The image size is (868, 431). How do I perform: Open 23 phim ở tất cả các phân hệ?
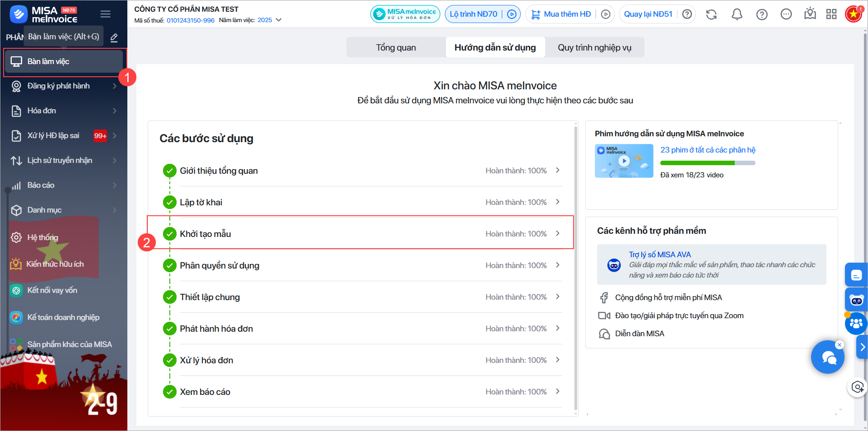(x=708, y=150)
